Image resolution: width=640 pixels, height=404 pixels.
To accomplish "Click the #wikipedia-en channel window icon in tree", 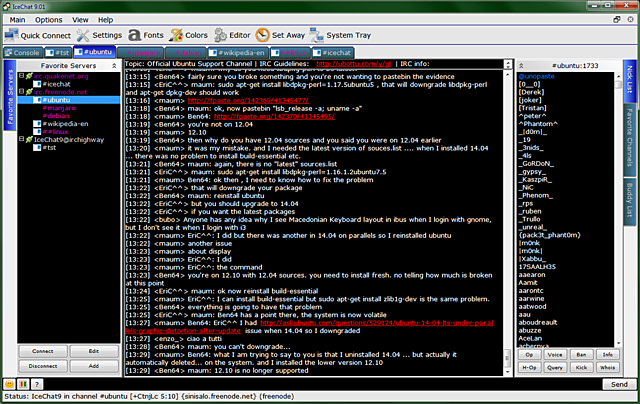I will (37, 124).
